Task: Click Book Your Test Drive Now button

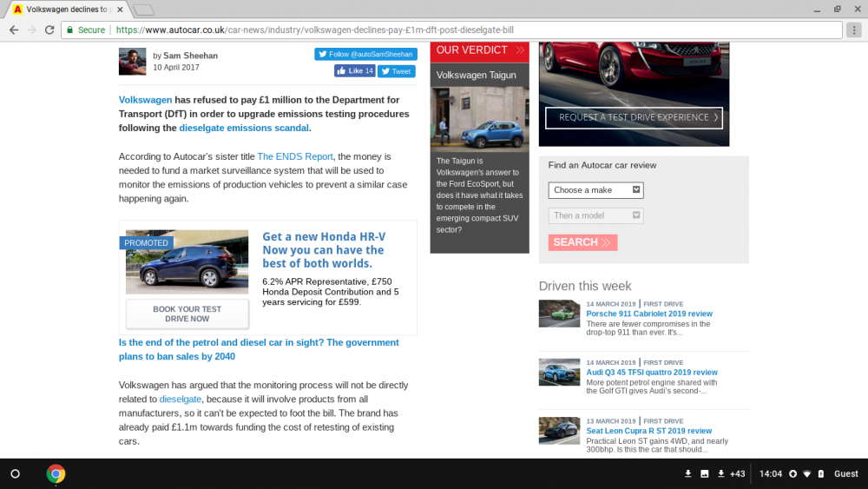Action: click(x=187, y=314)
